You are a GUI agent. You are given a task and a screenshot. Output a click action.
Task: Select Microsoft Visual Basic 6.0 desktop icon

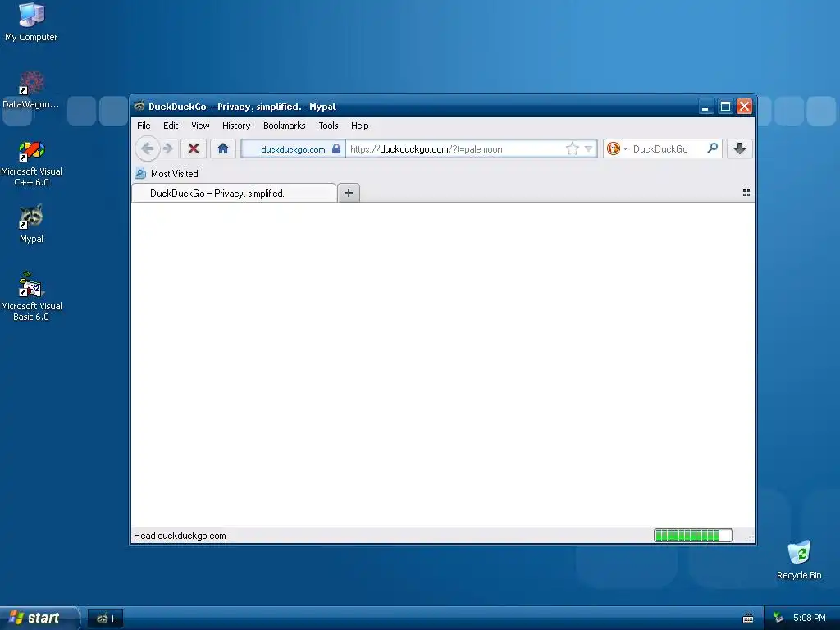[x=31, y=296]
